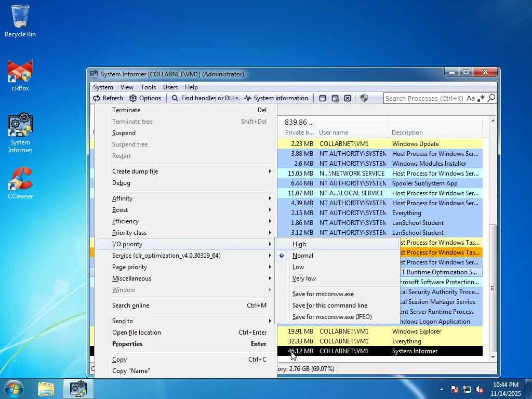This screenshot has height=399, width=532.
Task: Select Copy in the context menu
Action: pyautogui.click(x=185, y=360)
